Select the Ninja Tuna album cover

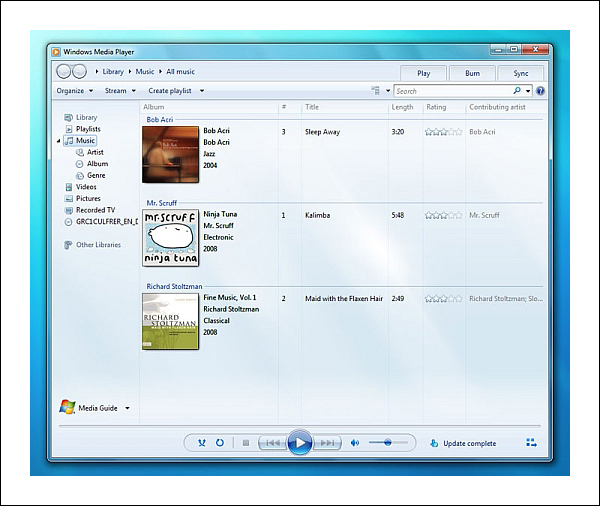coord(171,238)
